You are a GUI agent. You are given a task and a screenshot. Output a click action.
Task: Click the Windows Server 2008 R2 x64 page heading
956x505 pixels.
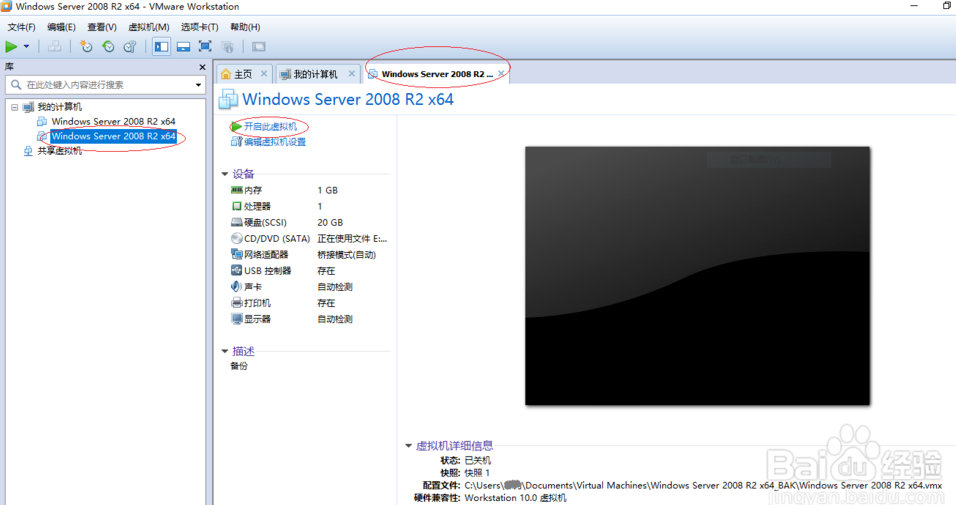348,99
